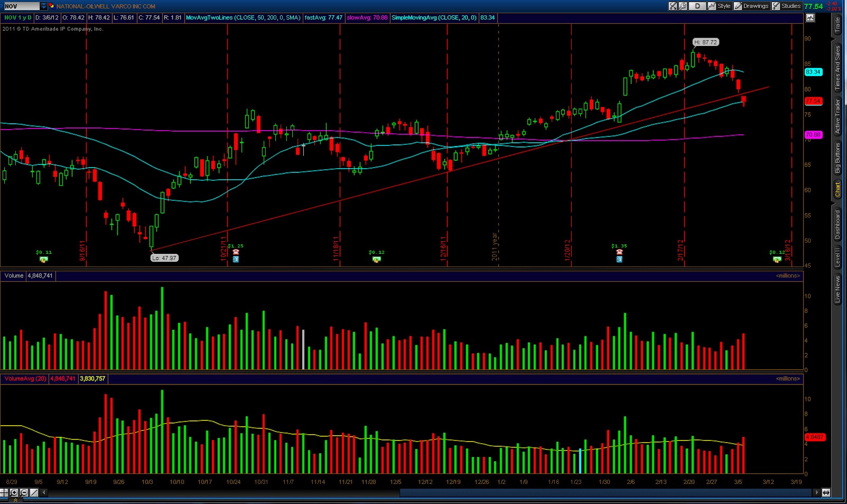
Task: Click the 1/20/12 expiration marker label
Action: (x=567, y=250)
